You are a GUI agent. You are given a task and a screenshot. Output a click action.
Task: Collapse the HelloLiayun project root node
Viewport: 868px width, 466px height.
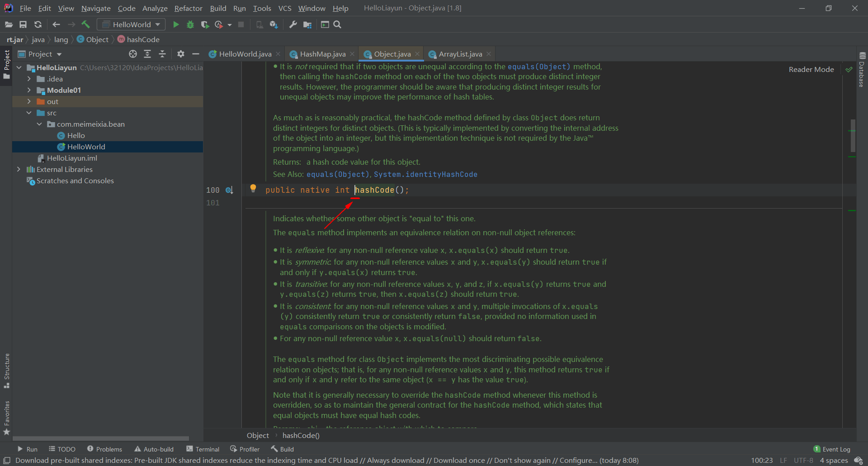pos(19,67)
